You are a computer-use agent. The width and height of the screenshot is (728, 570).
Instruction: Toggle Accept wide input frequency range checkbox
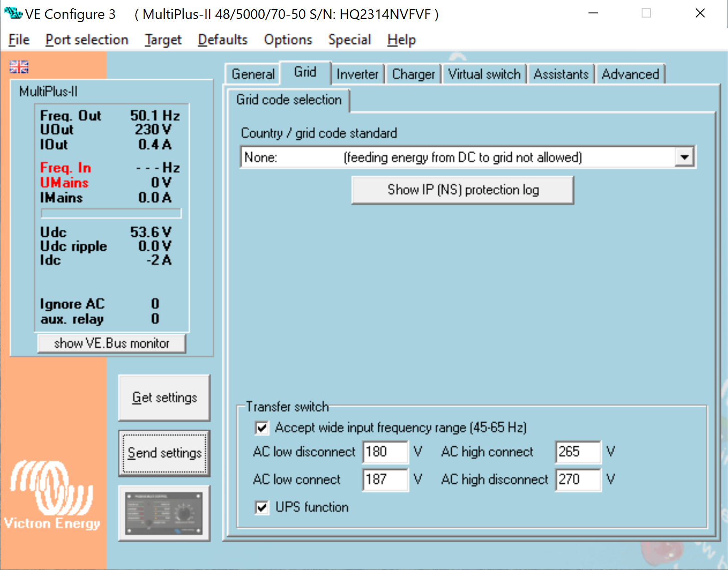[x=261, y=428]
